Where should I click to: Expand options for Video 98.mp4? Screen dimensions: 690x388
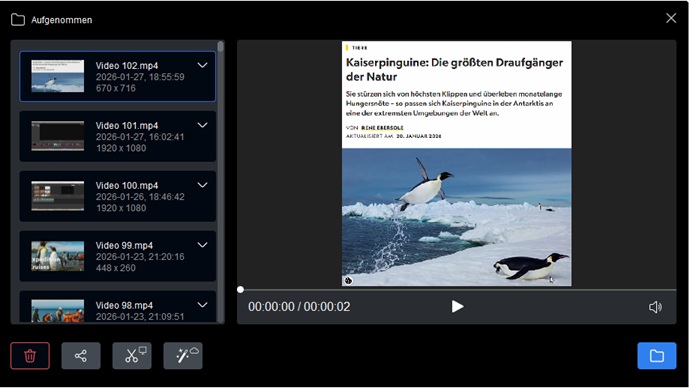pos(202,304)
